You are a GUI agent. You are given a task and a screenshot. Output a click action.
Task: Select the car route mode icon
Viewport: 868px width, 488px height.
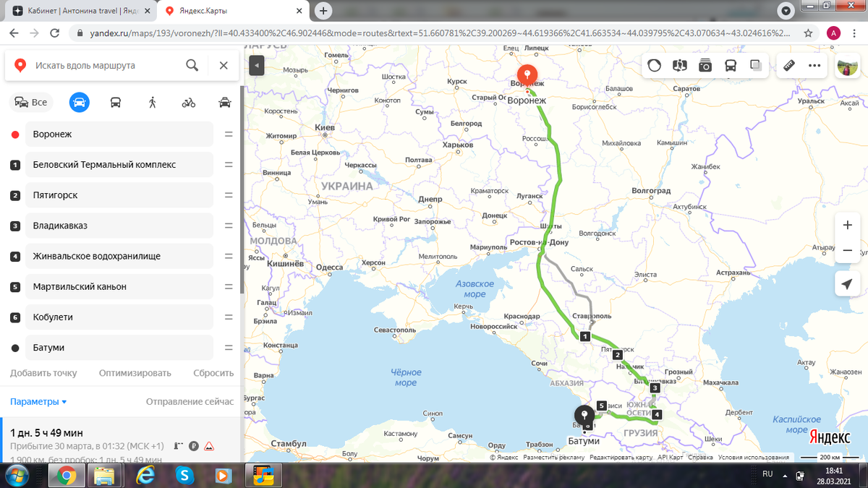tap(80, 102)
